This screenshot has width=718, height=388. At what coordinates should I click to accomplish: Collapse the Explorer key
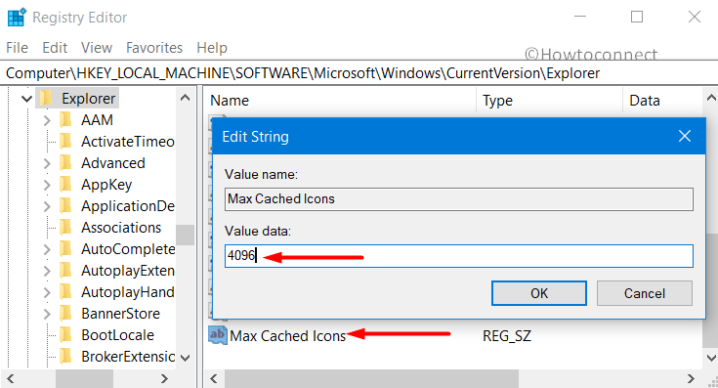click(x=27, y=98)
